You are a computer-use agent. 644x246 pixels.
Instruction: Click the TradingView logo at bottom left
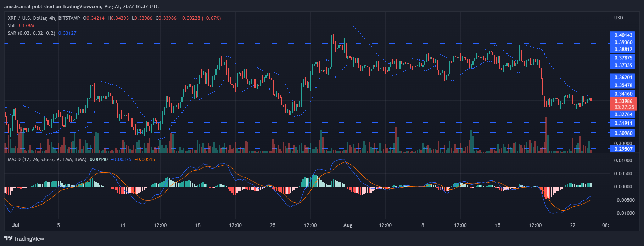pos(24,239)
